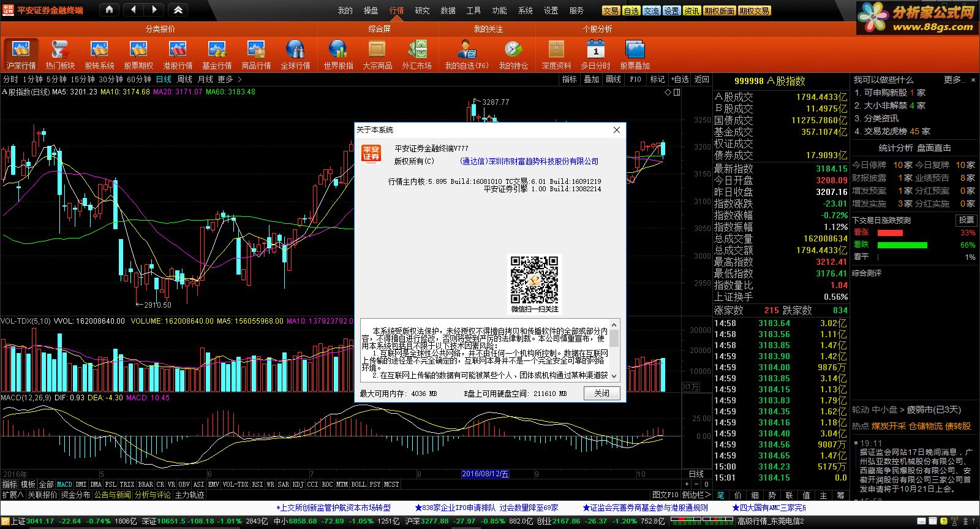Select the 分时 intraday period tab
This screenshot has height=529, width=980.
pos(10,79)
